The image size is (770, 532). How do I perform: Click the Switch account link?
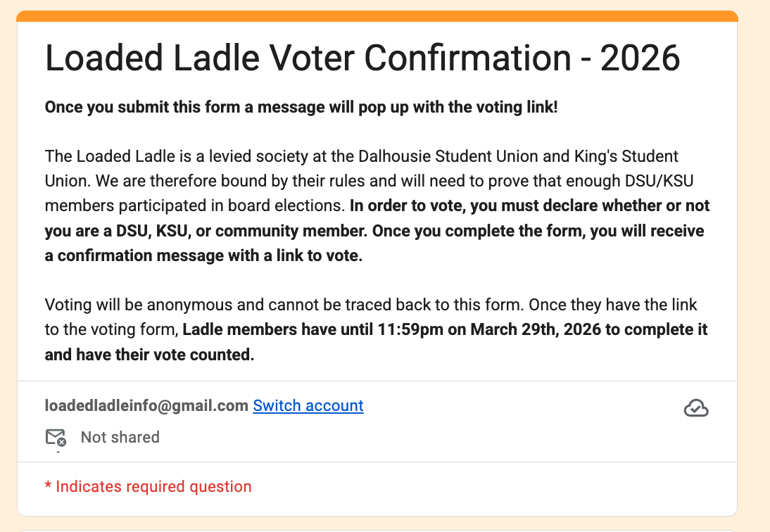[308, 406]
